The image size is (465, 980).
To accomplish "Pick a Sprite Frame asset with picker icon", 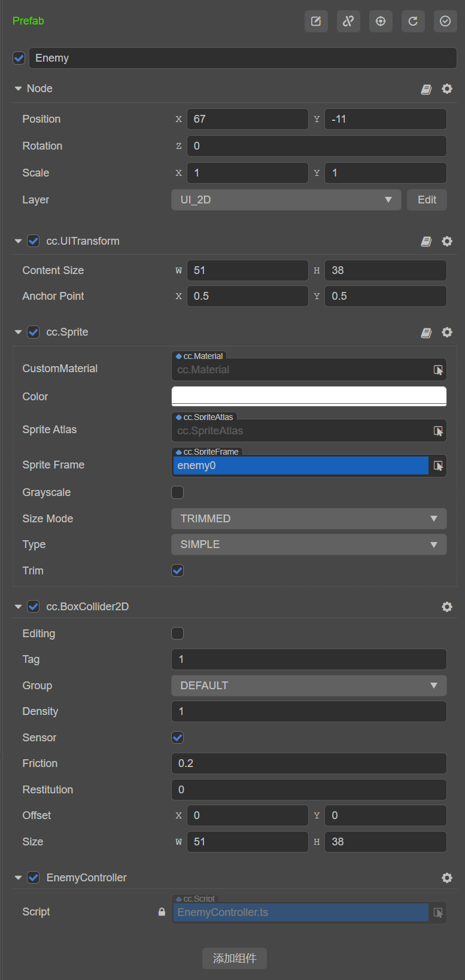I will pyautogui.click(x=438, y=465).
